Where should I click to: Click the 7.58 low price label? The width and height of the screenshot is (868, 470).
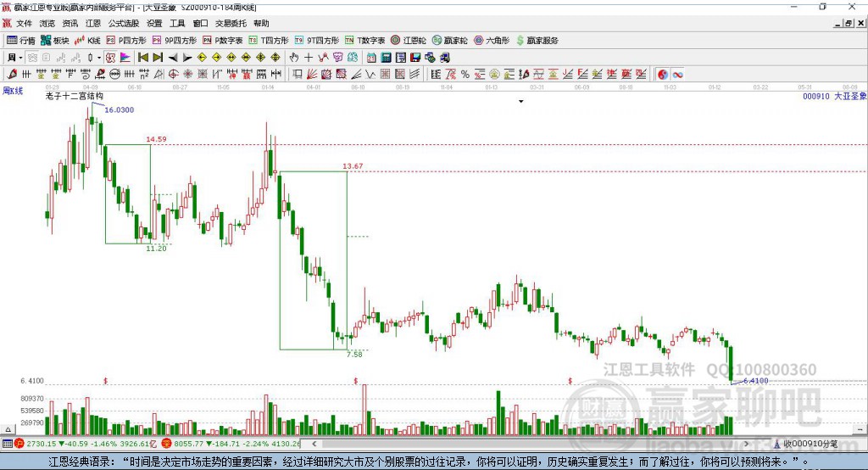pyautogui.click(x=354, y=354)
